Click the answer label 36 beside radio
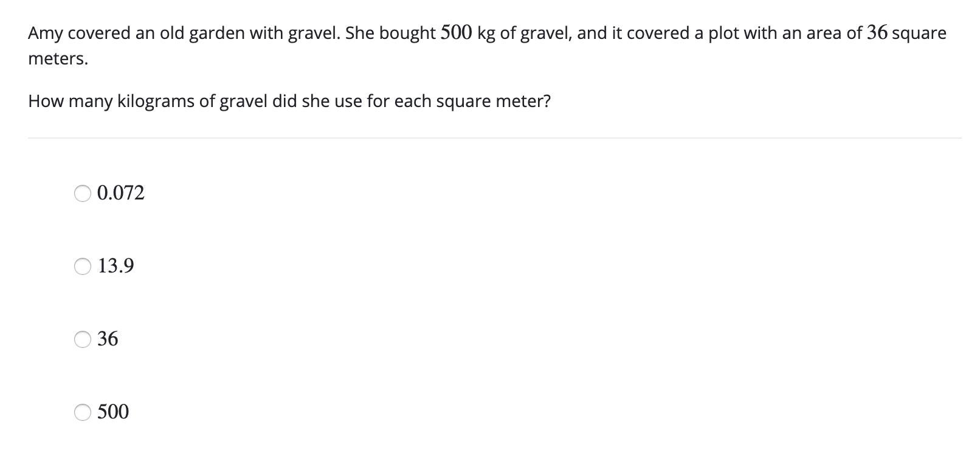Viewport: 980px width, 461px height. click(x=108, y=339)
